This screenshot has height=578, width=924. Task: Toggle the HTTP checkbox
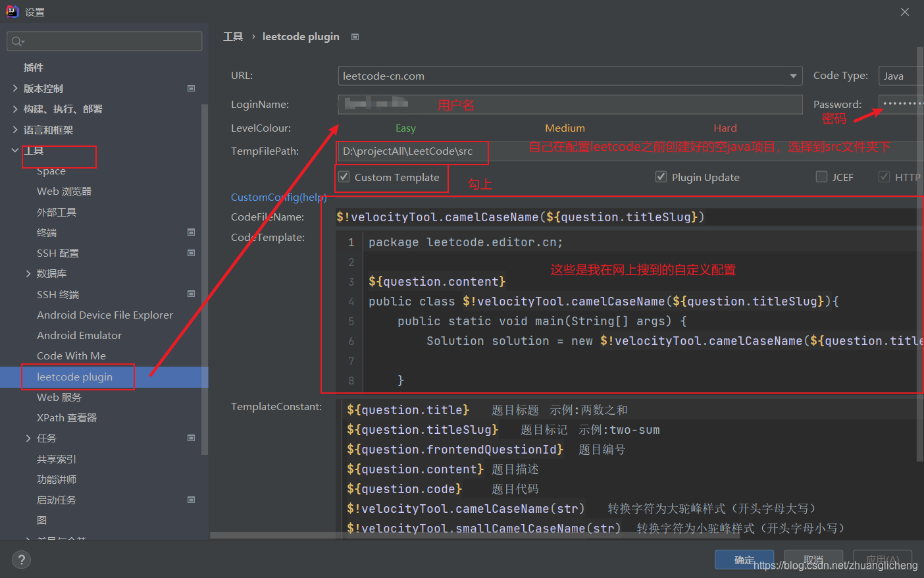point(885,176)
